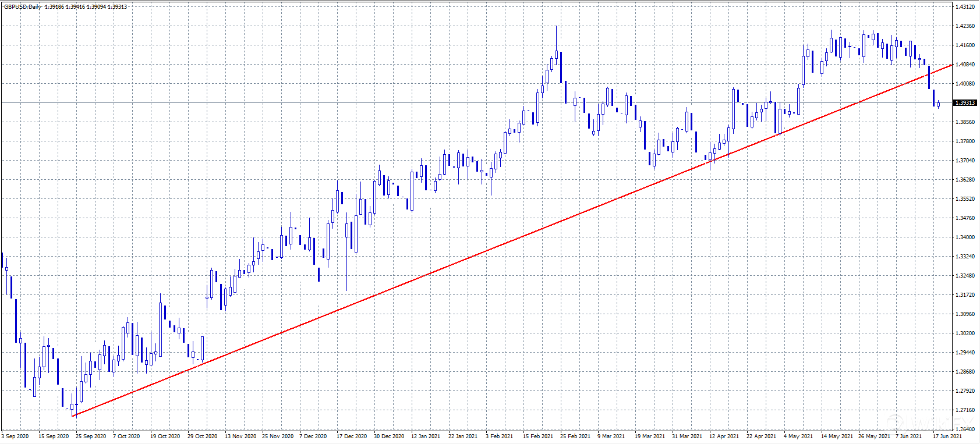Click the 1.34000 price level label
The width and height of the screenshot is (980, 444).
[965, 237]
